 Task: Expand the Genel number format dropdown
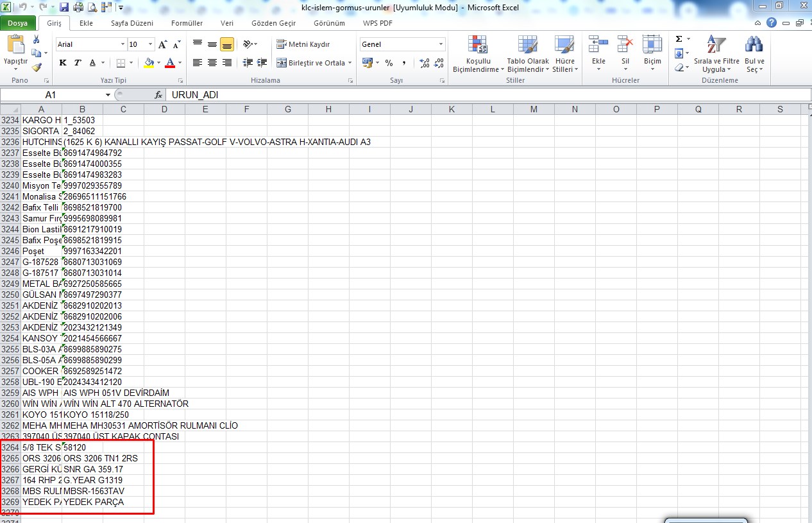[x=441, y=44]
